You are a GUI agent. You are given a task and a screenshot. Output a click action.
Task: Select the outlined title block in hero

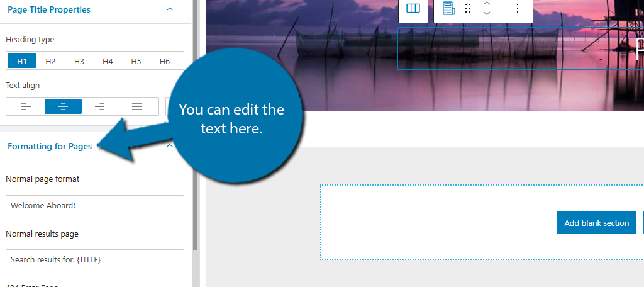click(520, 48)
